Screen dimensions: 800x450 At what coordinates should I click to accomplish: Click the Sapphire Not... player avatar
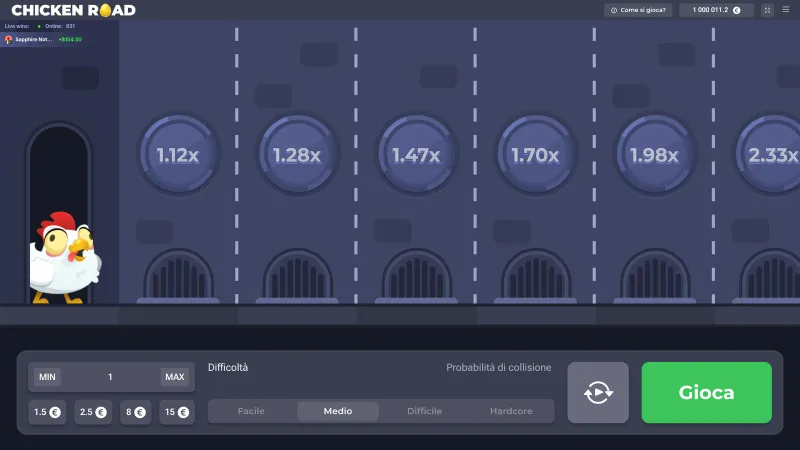[x=9, y=39]
